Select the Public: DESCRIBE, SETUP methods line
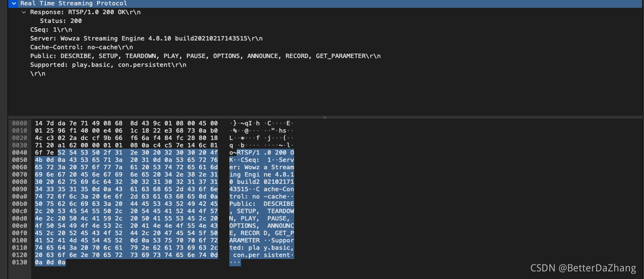644x279 pixels. 205,56
